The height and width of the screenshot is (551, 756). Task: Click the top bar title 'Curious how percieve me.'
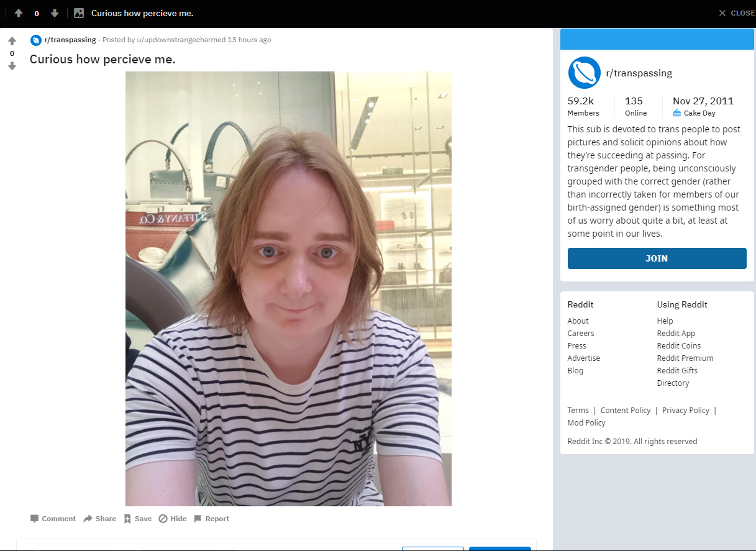pyautogui.click(x=142, y=13)
